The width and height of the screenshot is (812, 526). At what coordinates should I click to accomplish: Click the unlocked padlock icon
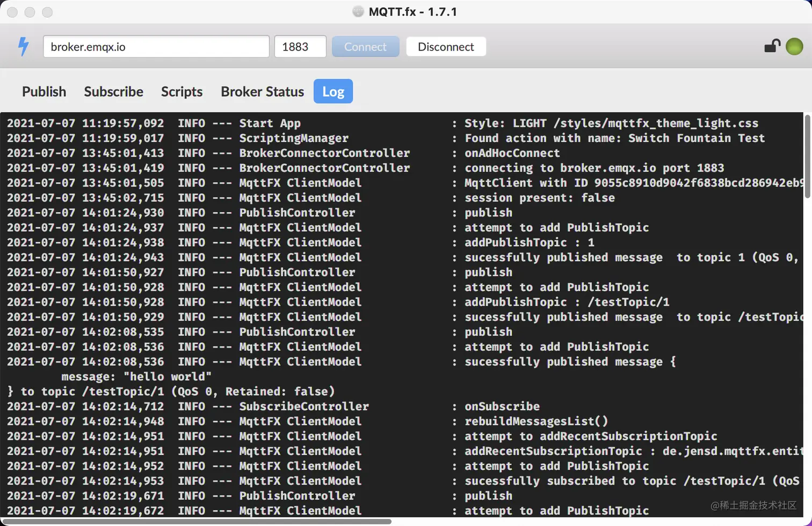tap(772, 46)
